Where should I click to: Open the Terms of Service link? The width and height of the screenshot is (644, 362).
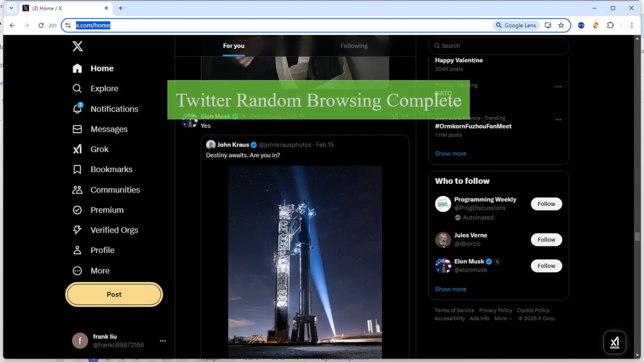454,311
